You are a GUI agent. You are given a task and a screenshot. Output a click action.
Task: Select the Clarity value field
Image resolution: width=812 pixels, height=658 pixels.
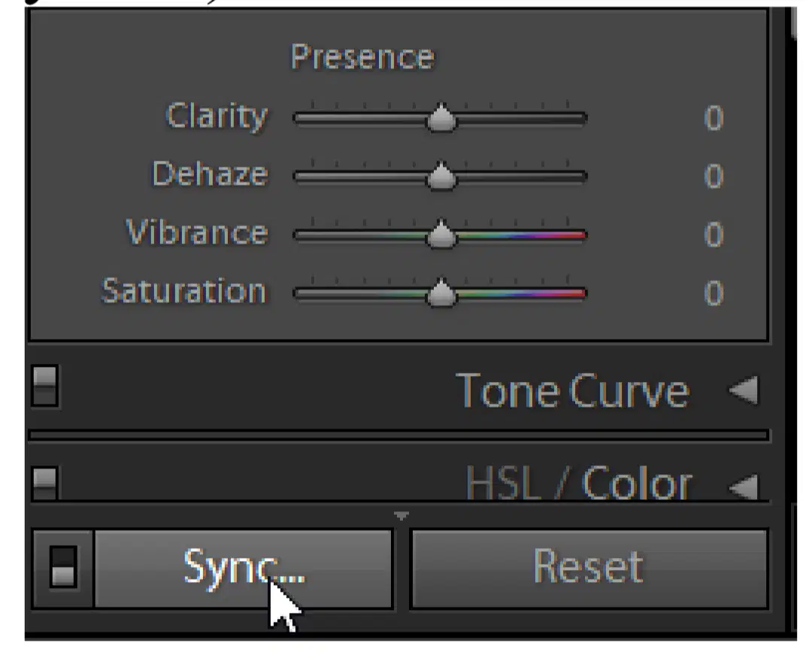pos(714,118)
